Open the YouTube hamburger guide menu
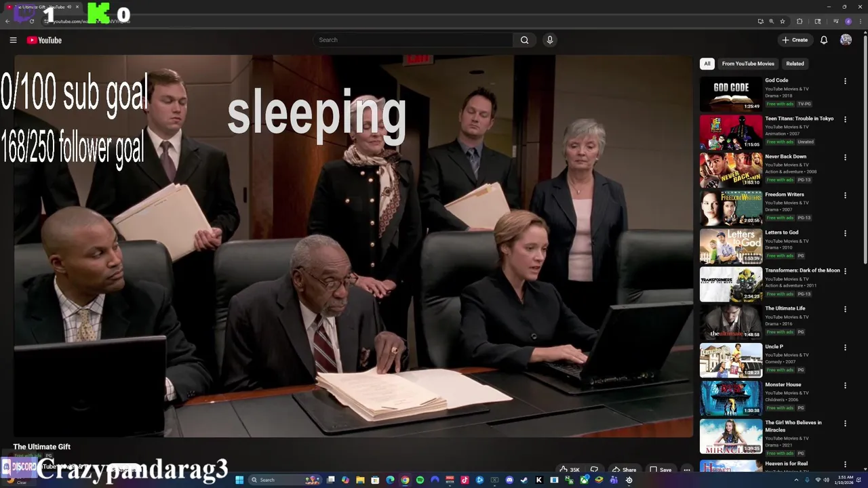The width and height of the screenshot is (868, 488). 13,40
